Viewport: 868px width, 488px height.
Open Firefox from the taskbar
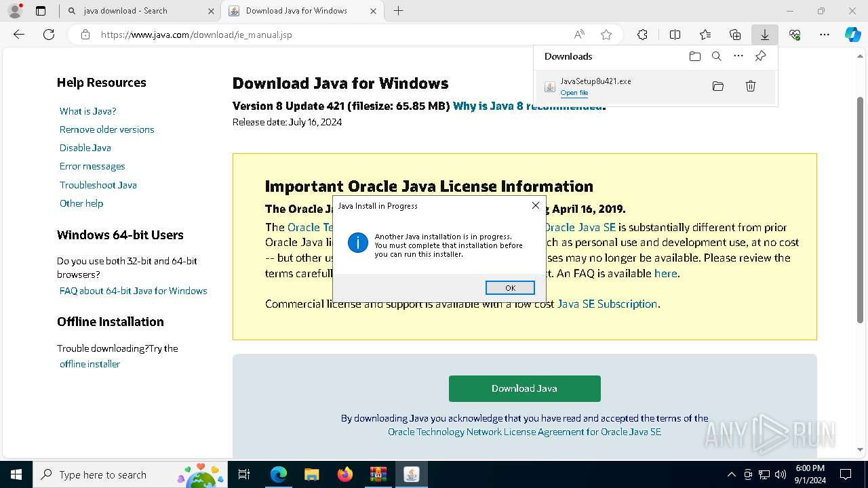tap(345, 474)
